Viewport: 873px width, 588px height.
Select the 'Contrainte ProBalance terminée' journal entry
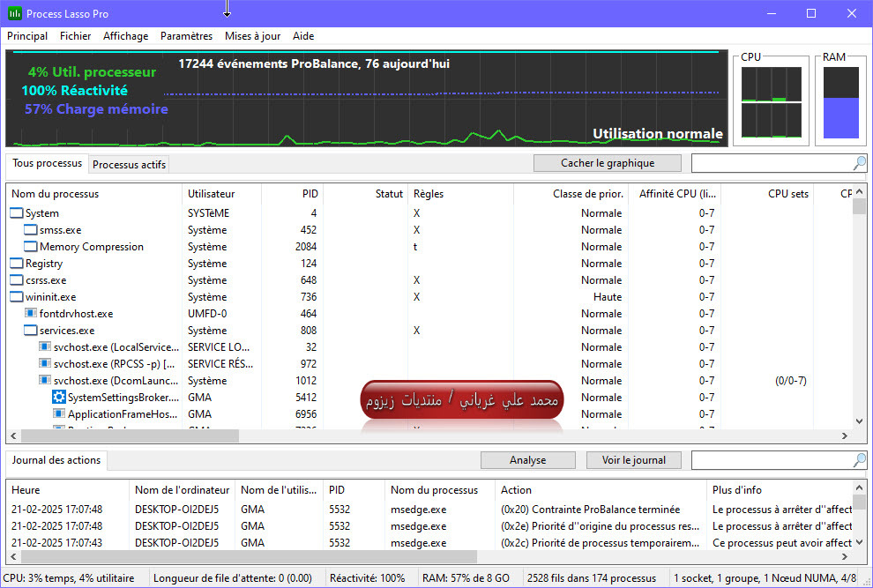coord(429,510)
